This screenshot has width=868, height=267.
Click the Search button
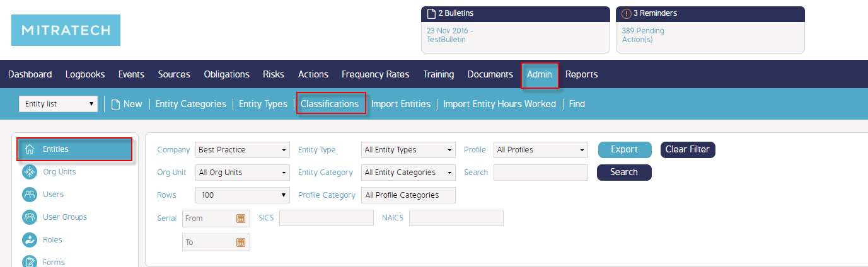click(624, 173)
